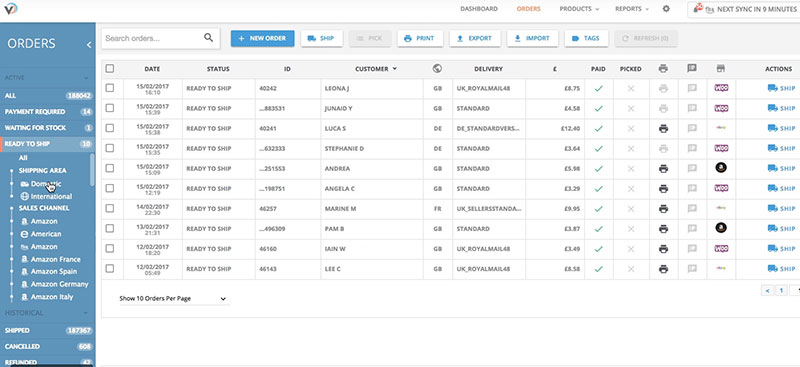Click the eBay channel icon for Luca S
The height and width of the screenshot is (367, 800).
(x=721, y=128)
